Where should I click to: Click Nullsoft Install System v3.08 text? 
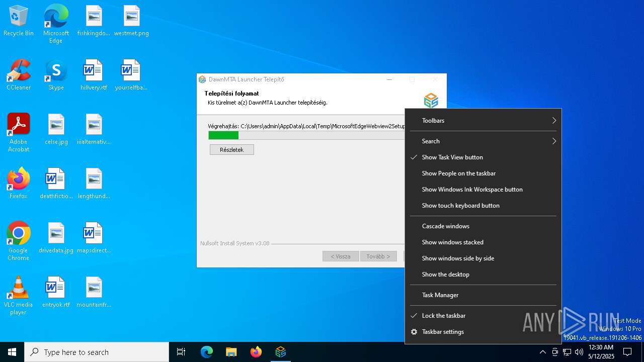234,243
